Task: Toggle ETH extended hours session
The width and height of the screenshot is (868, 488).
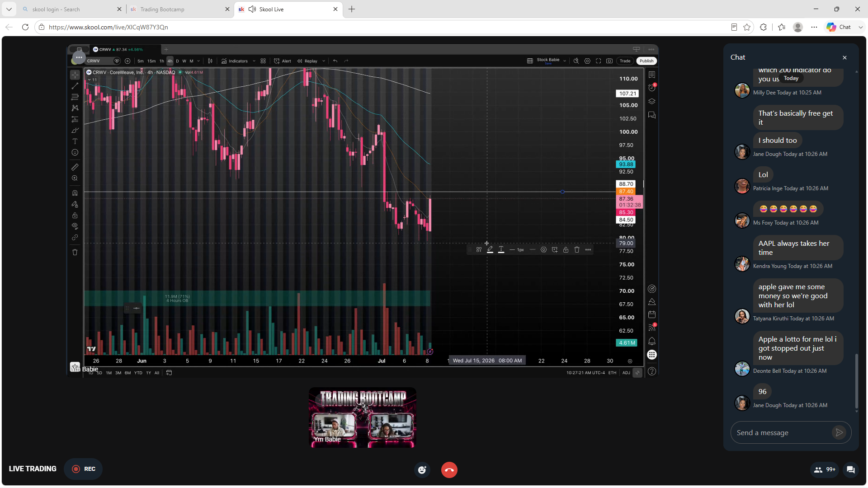Action: (x=612, y=373)
